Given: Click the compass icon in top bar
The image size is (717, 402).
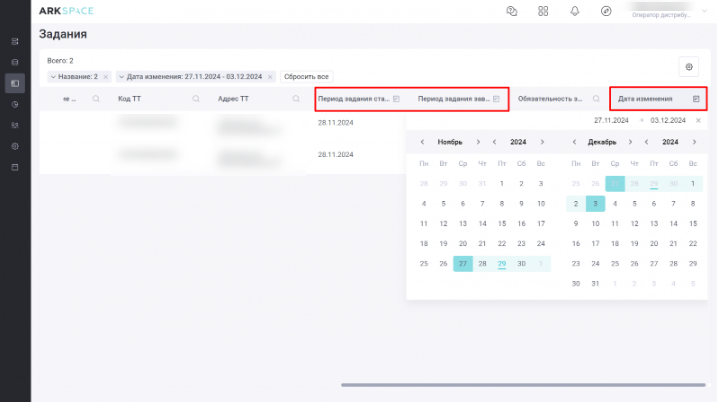Looking at the screenshot, I should [605, 11].
